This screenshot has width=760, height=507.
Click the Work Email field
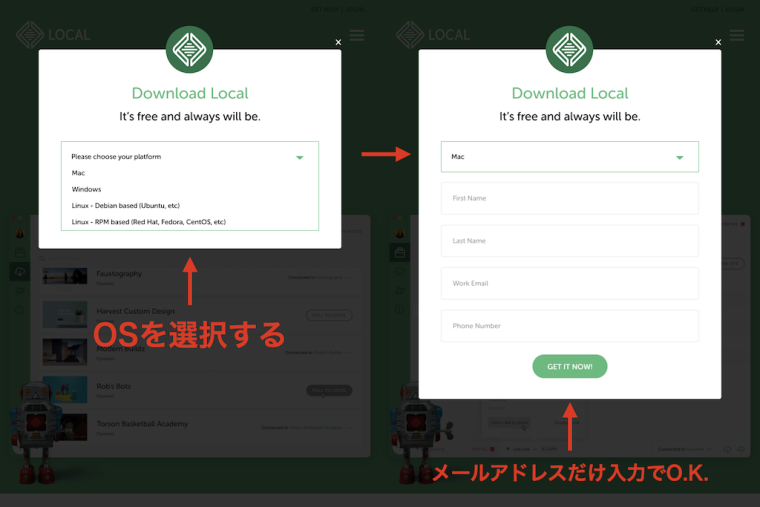click(x=570, y=283)
